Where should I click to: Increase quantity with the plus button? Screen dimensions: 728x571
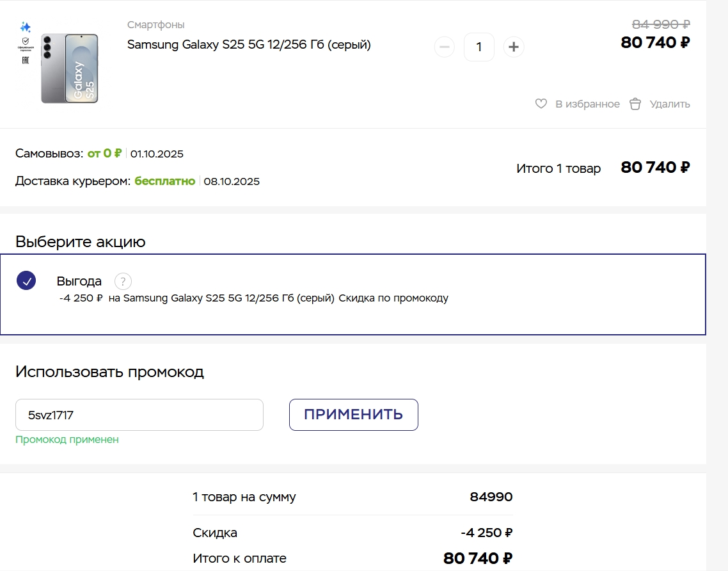[514, 47]
